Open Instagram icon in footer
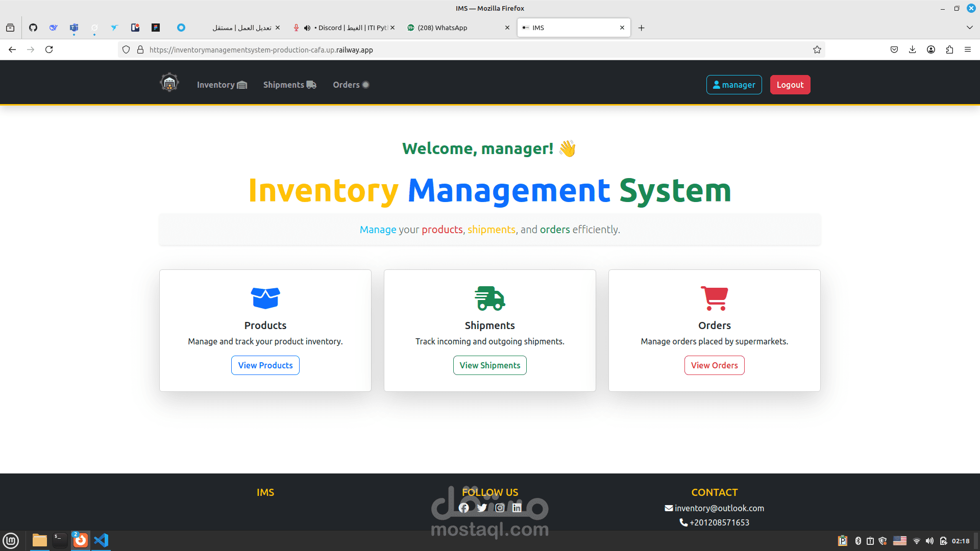980x551 pixels. click(x=500, y=508)
